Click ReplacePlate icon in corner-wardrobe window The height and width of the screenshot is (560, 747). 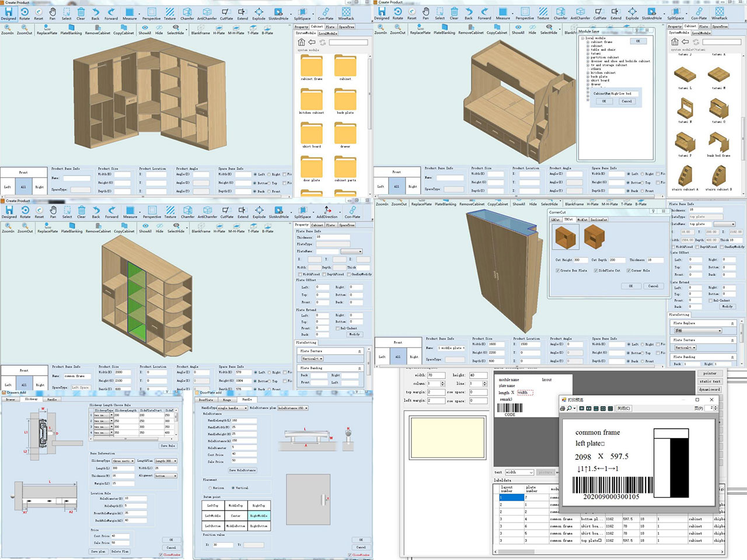pyautogui.click(x=47, y=29)
